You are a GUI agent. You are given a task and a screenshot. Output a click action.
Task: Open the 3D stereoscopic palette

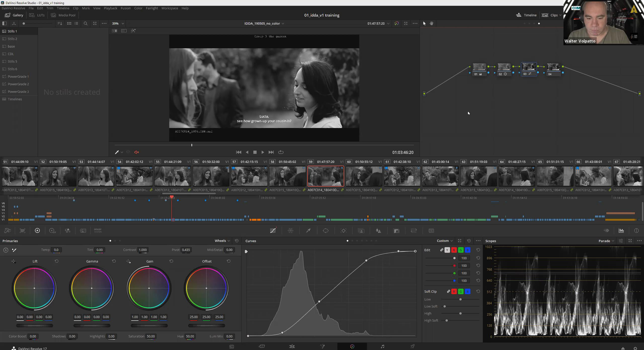(x=431, y=231)
